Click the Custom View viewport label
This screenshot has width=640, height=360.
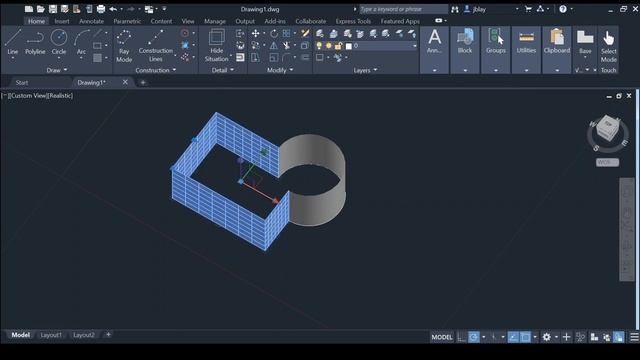pyautogui.click(x=27, y=96)
